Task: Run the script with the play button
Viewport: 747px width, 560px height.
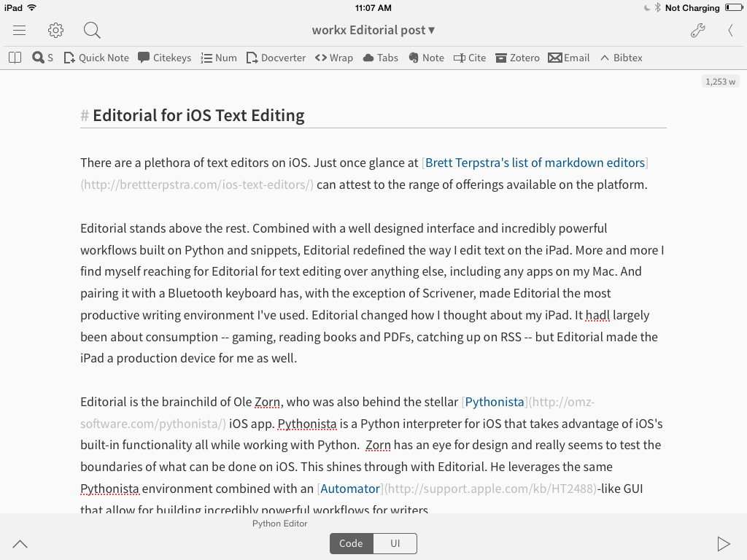Action: [724, 543]
